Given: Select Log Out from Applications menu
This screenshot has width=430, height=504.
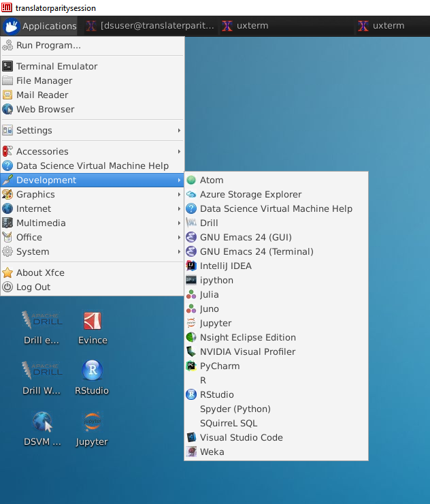Looking at the screenshot, I should click(33, 287).
